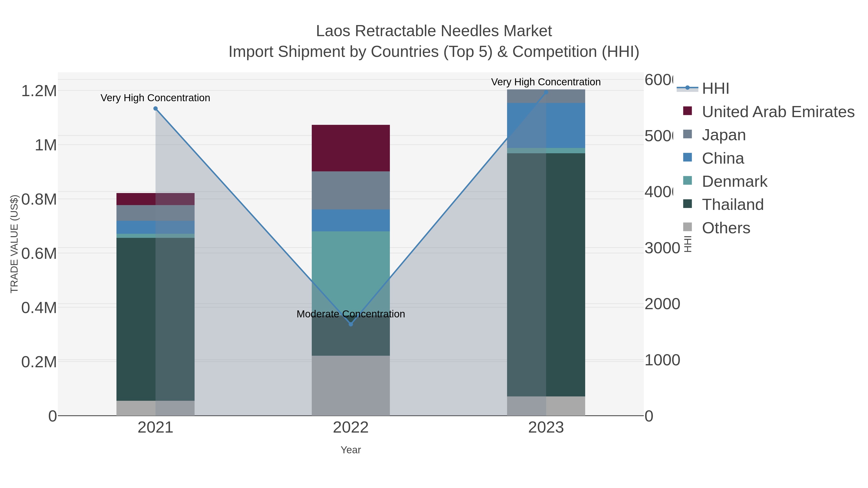Click the 2022 Others bar segment
Screen dimensions: 868x488
click(351, 386)
